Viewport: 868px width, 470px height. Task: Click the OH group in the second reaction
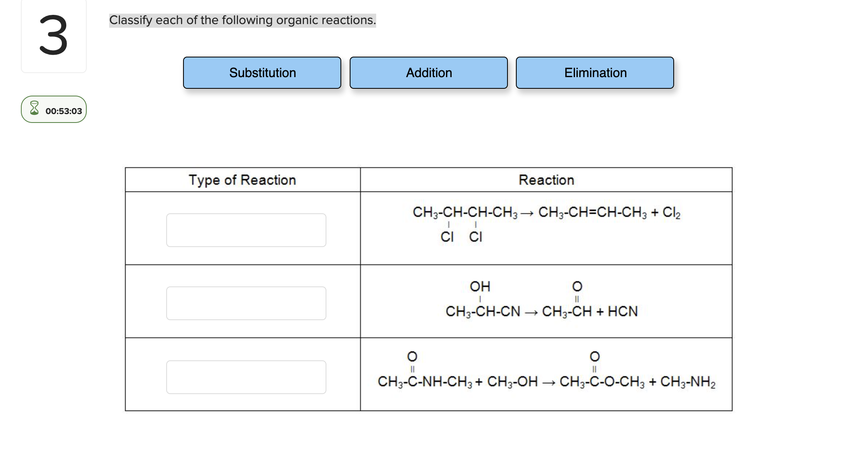pyautogui.click(x=480, y=286)
